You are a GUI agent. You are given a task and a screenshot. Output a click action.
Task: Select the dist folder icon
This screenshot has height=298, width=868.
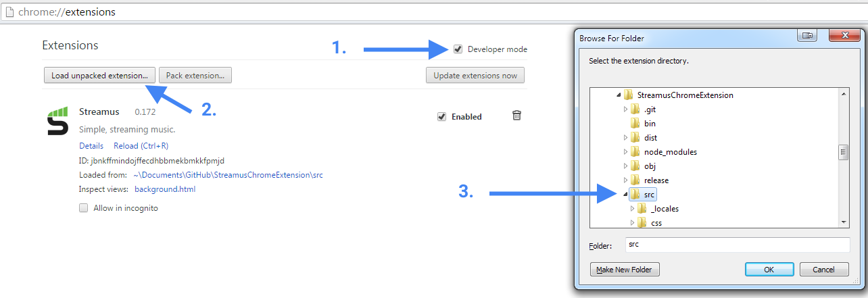[635, 138]
